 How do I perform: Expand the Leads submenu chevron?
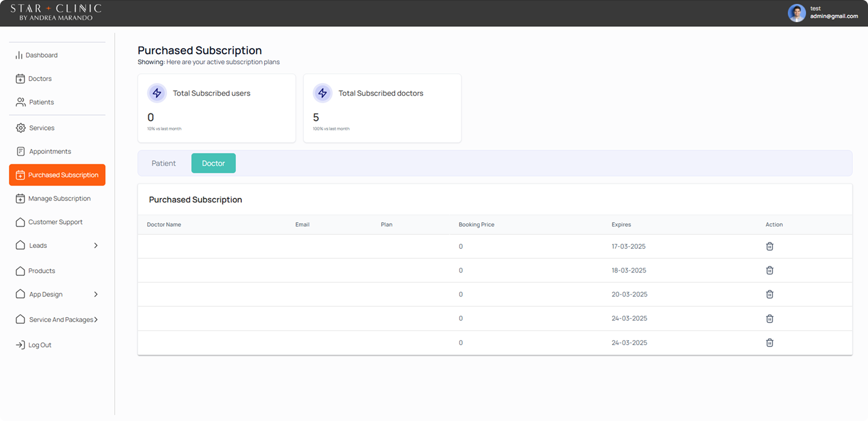pyautogui.click(x=96, y=245)
